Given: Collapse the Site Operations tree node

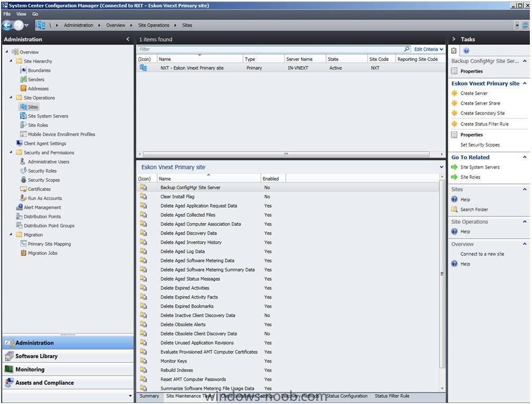Looking at the screenshot, I should tap(11, 97).
